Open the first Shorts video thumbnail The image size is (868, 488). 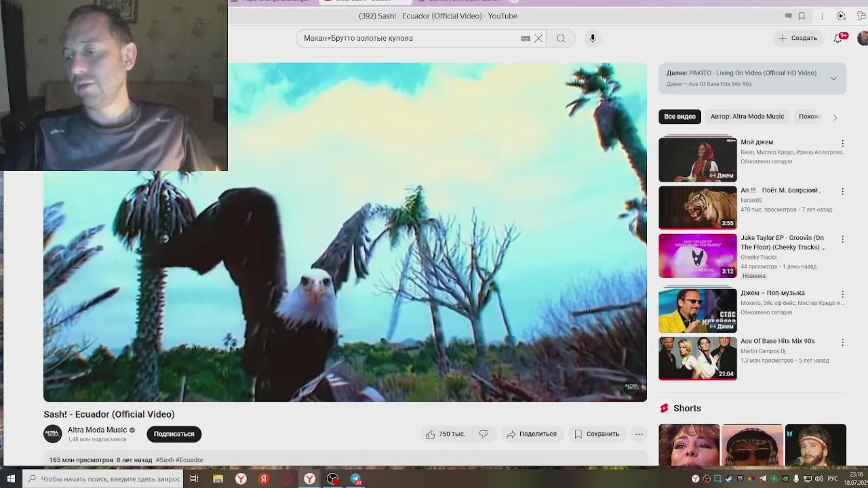689,445
